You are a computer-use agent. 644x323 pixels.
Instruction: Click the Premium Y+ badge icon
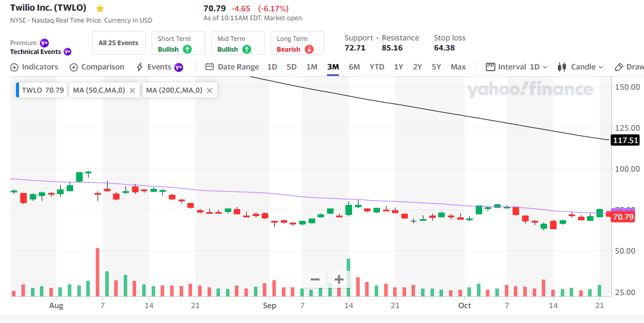[x=45, y=43]
